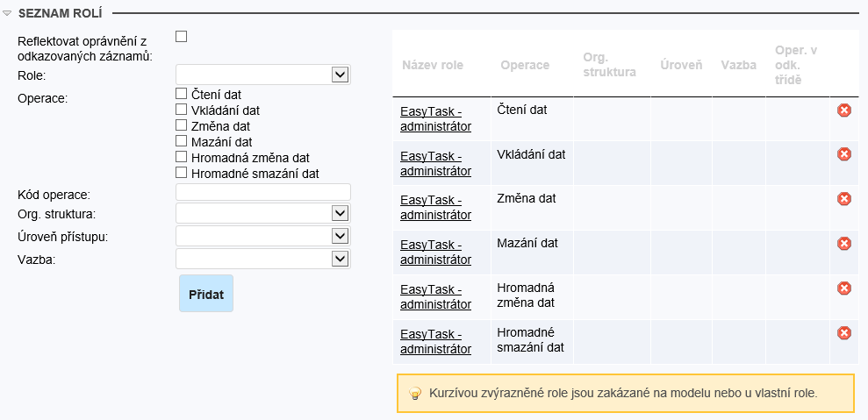Enable the Čtení dat checkbox
Viewport: 868px width, 420px height.
click(182, 94)
